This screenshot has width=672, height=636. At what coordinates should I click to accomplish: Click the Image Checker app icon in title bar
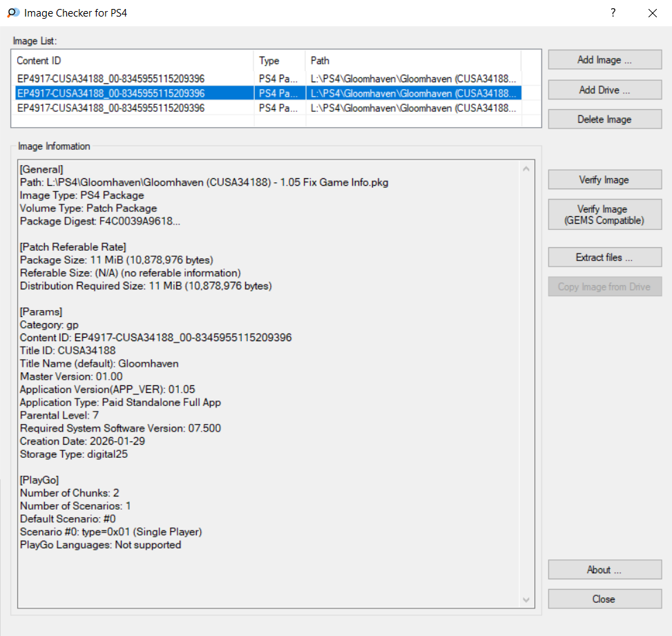click(12, 13)
